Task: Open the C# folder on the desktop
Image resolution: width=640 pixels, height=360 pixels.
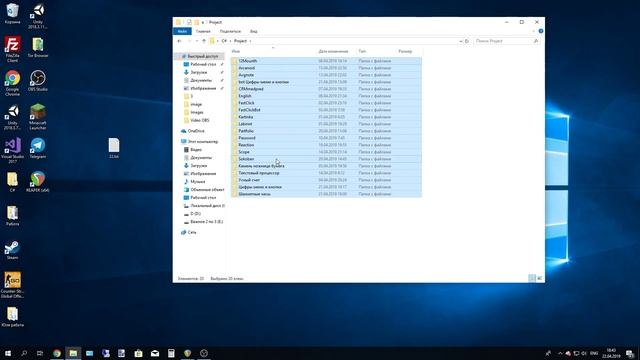Action: pos(12,182)
